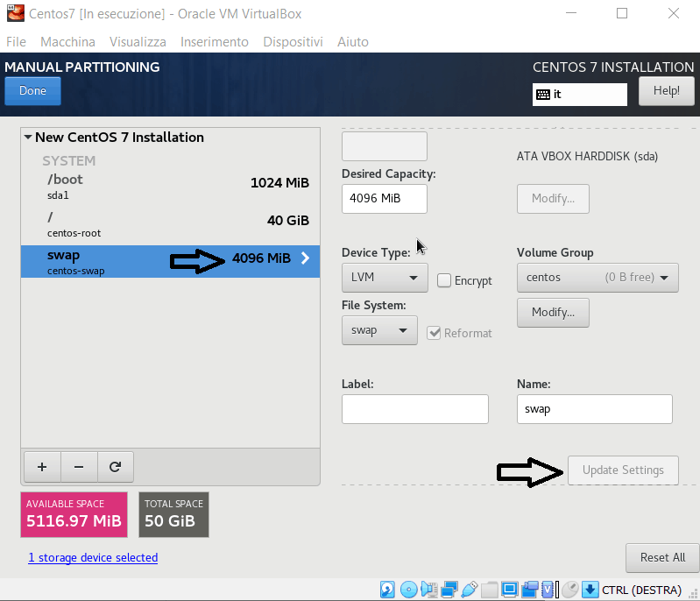Open the Volume Group centos dropdown
700x601 pixels.
[597, 278]
